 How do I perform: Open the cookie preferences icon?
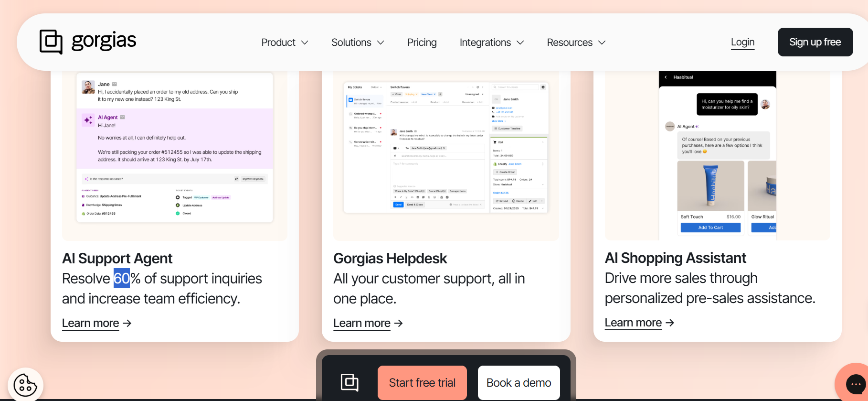coord(25,385)
